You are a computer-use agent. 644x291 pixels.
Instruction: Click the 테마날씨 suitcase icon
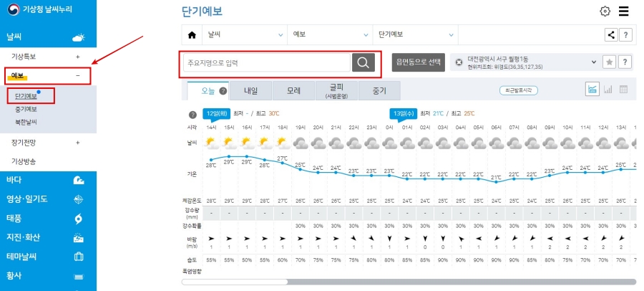(79, 257)
